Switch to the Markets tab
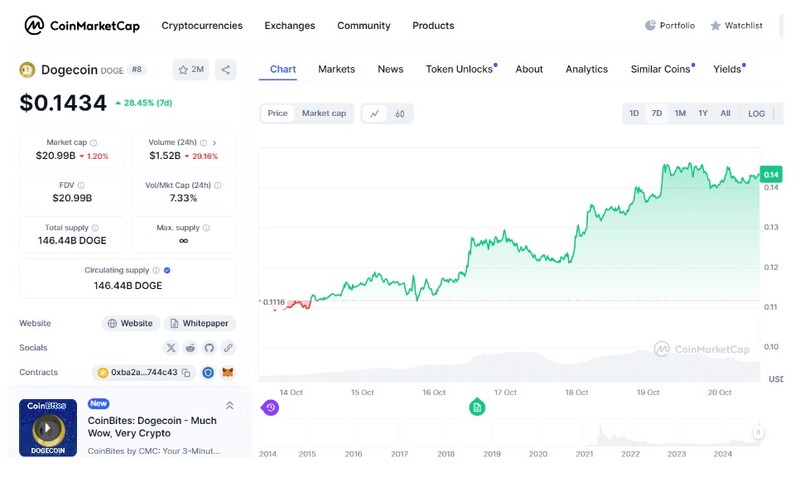 coord(337,69)
